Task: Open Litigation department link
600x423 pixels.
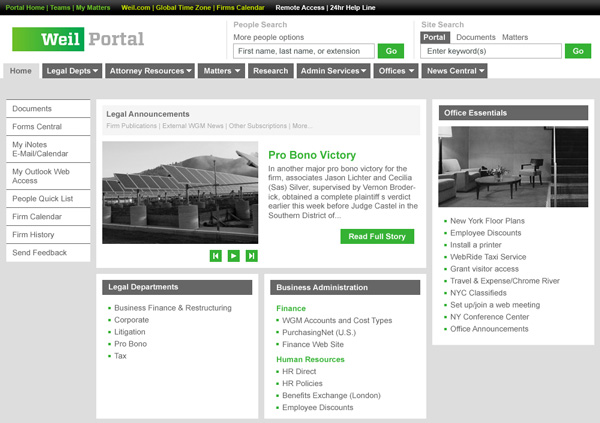Action: (130, 332)
